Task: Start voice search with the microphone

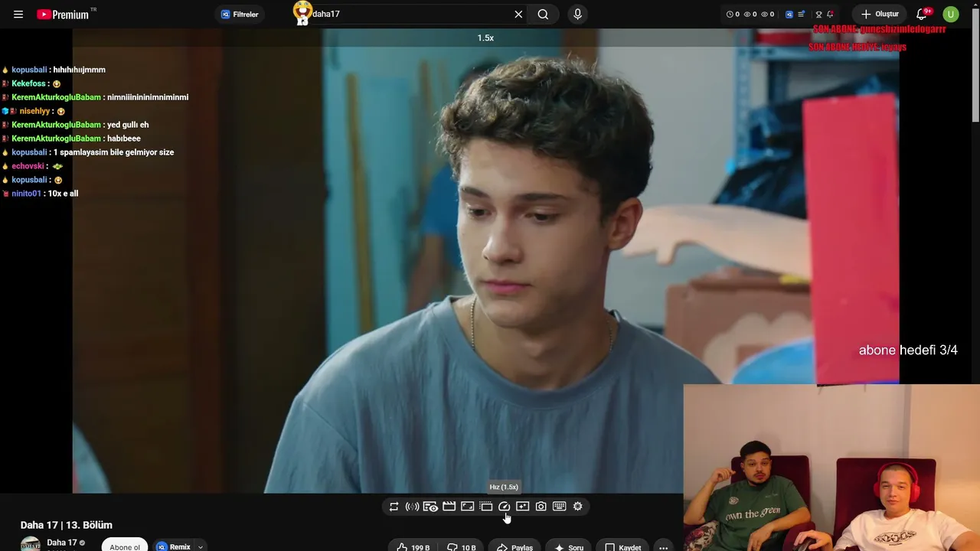Action: point(577,15)
